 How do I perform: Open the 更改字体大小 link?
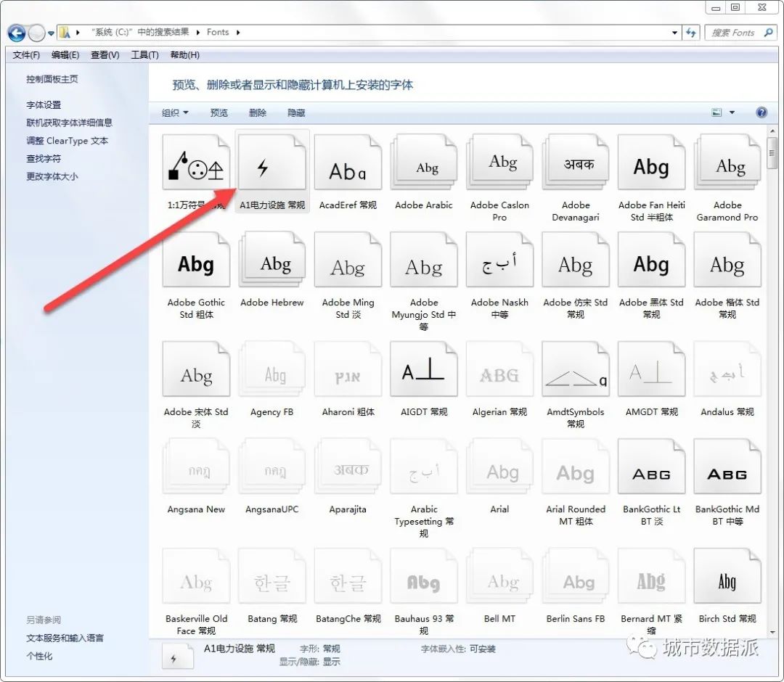52,176
